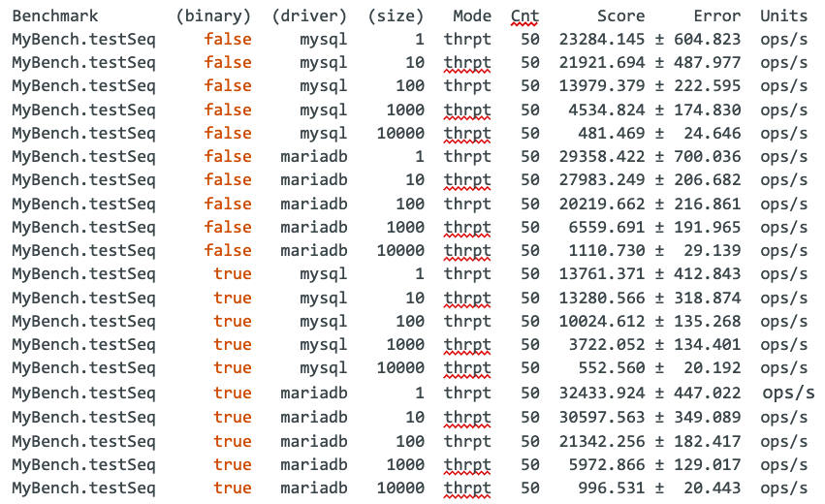Screen dimensions: 825x504
Task: Click the error value 24.646
Action: tap(712, 133)
